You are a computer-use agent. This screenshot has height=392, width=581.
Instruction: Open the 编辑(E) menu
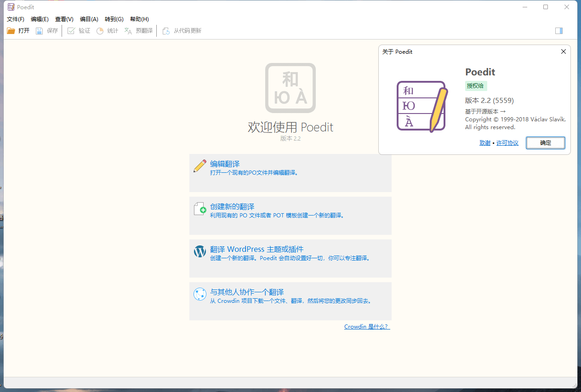(x=40, y=19)
